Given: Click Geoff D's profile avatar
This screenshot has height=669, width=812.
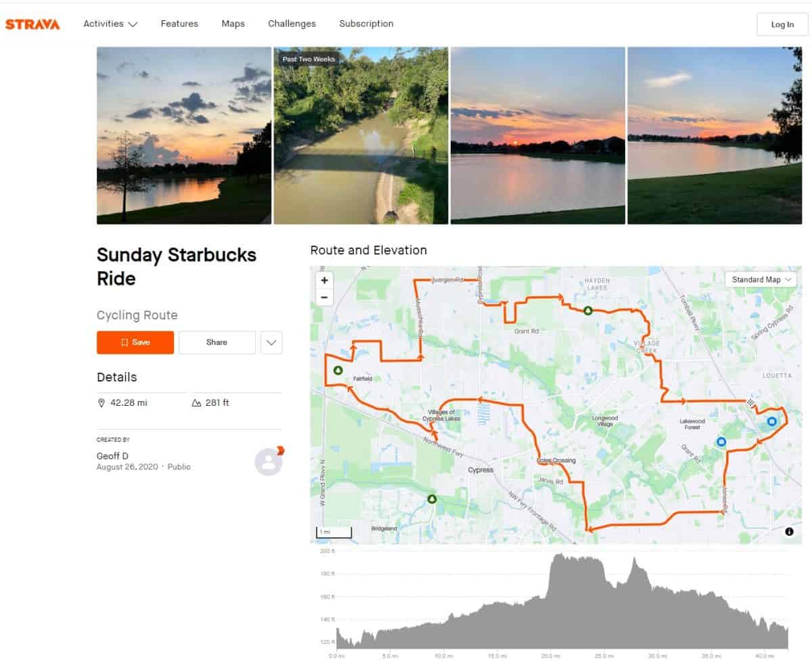Looking at the screenshot, I should pos(268,462).
